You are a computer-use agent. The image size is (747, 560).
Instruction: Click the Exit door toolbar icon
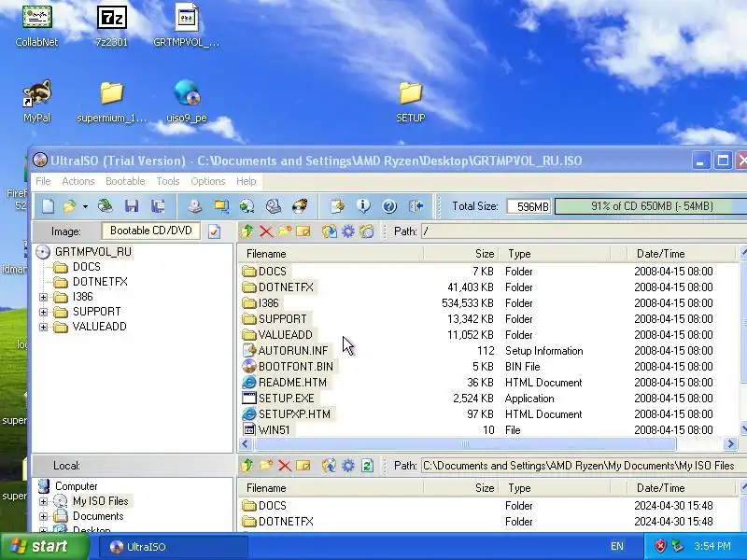pyautogui.click(x=416, y=206)
